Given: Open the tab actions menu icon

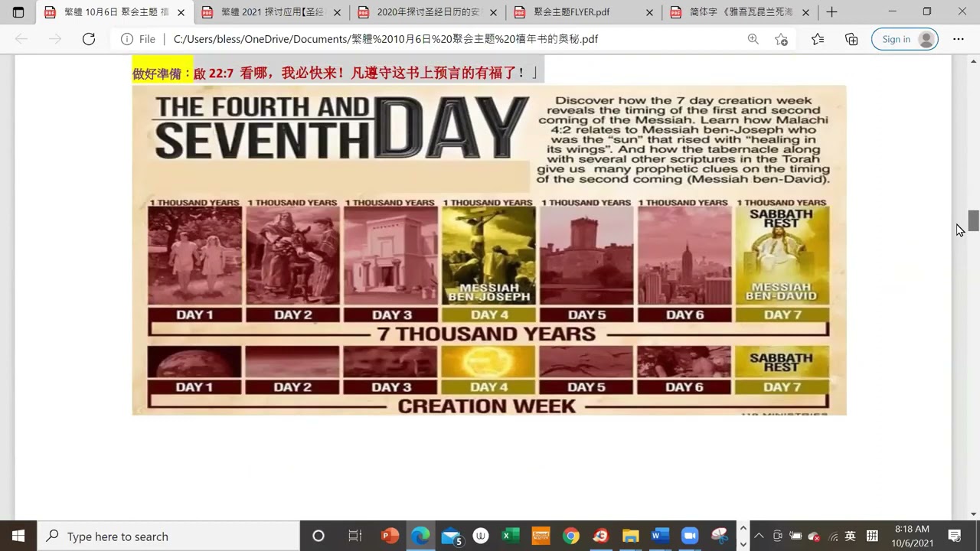Looking at the screenshot, I should pyautogui.click(x=18, y=12).
